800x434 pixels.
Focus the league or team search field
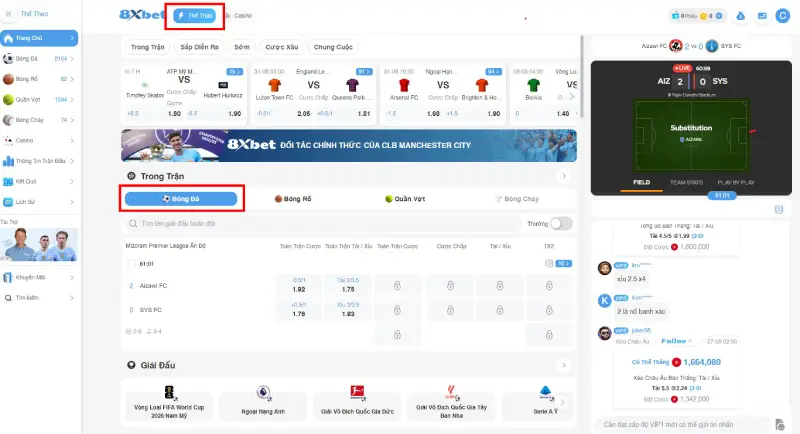(x=323, y=223)
